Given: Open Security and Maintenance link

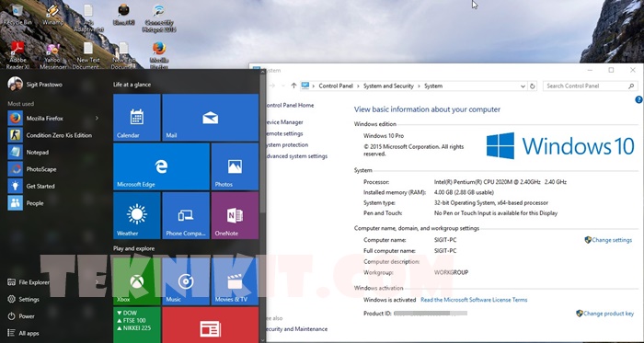Looking at the screenshot, I should (x=297, y=329).
